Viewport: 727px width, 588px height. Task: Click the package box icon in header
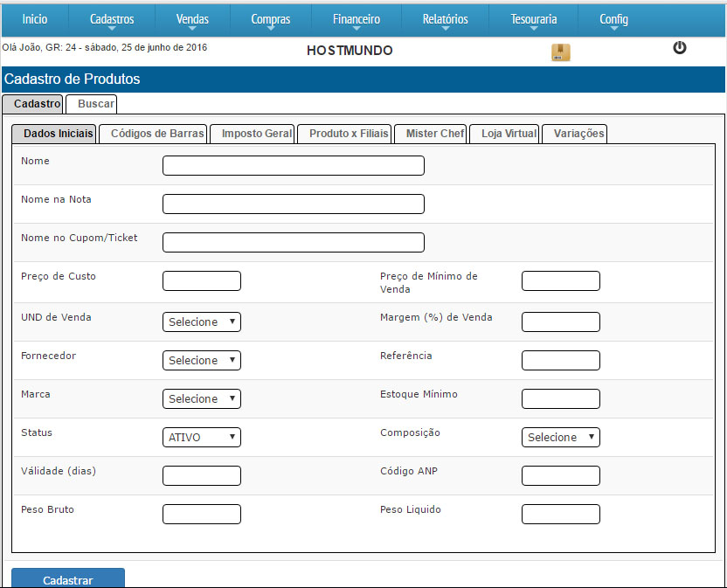560,52
